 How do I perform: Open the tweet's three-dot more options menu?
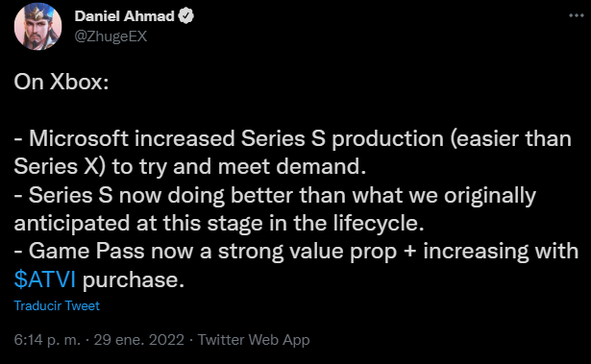[x=576, y=15]
